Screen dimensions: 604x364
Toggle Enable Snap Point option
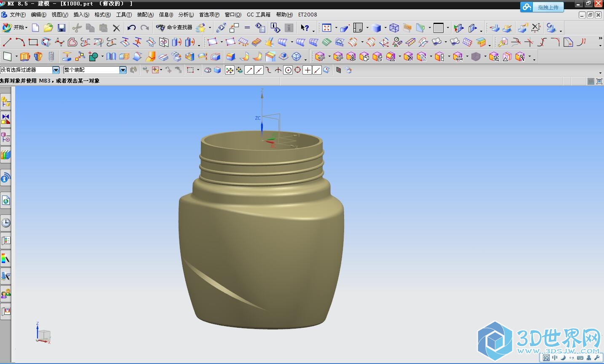click(x=230, y=70)
